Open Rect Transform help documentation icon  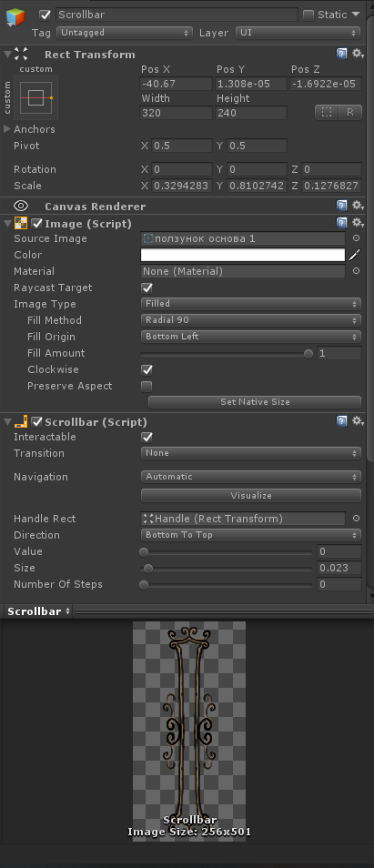click(342, 54)
